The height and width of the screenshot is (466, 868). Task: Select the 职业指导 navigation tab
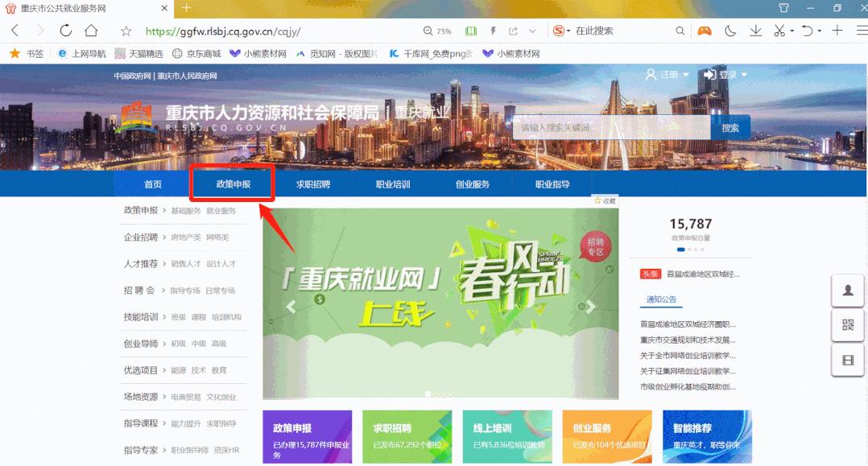point(552,184)
